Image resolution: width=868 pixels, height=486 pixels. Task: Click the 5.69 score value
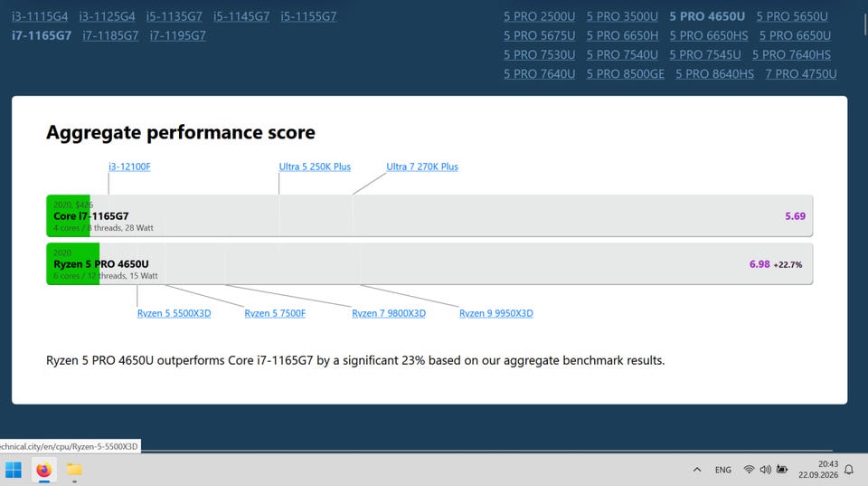pyautogui.click(x=795, y=216)
